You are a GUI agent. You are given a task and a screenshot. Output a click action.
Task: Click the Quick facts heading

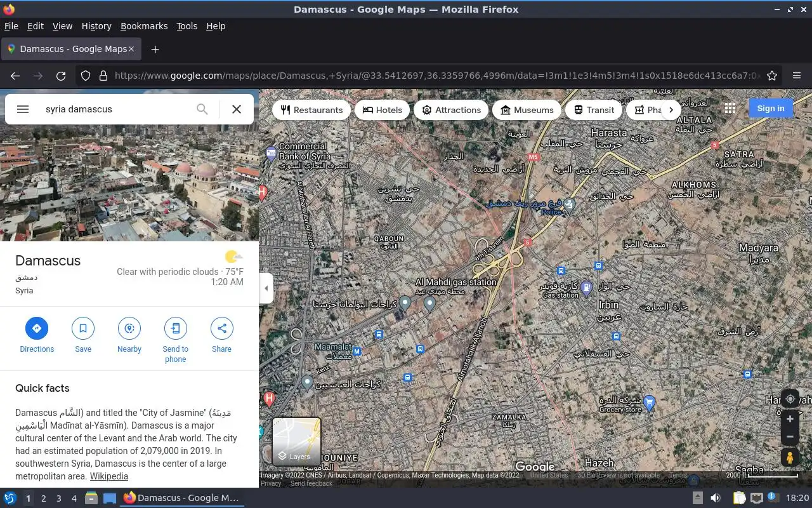42,388
